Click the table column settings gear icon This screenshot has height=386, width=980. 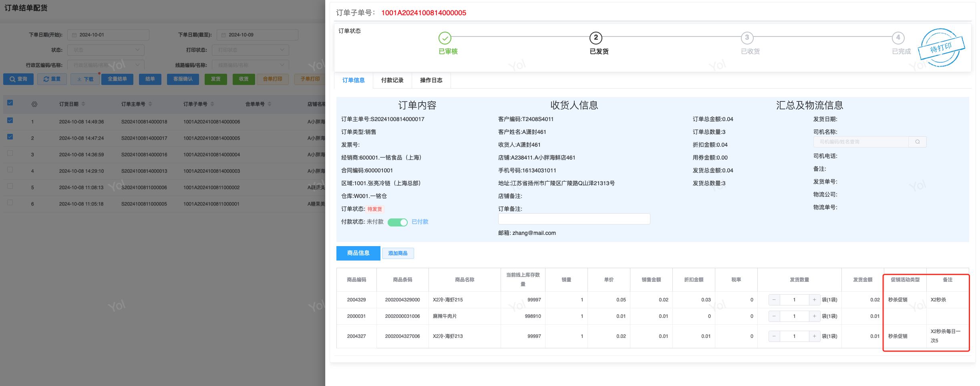(x=34, y=104)
